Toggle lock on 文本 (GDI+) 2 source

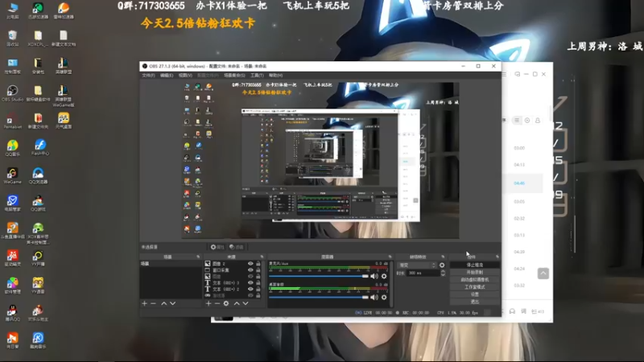coord(258,289)
